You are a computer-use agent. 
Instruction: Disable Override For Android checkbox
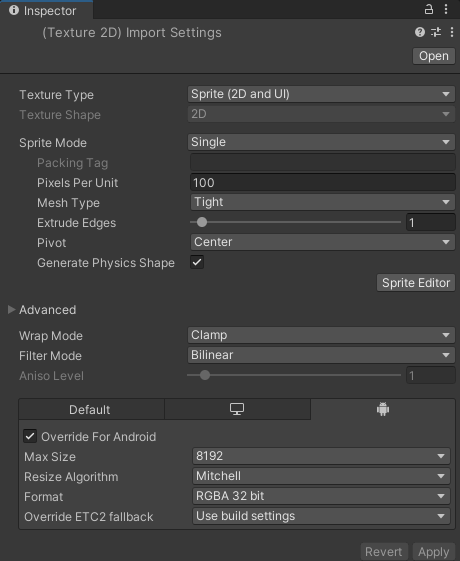click(30, 436)
